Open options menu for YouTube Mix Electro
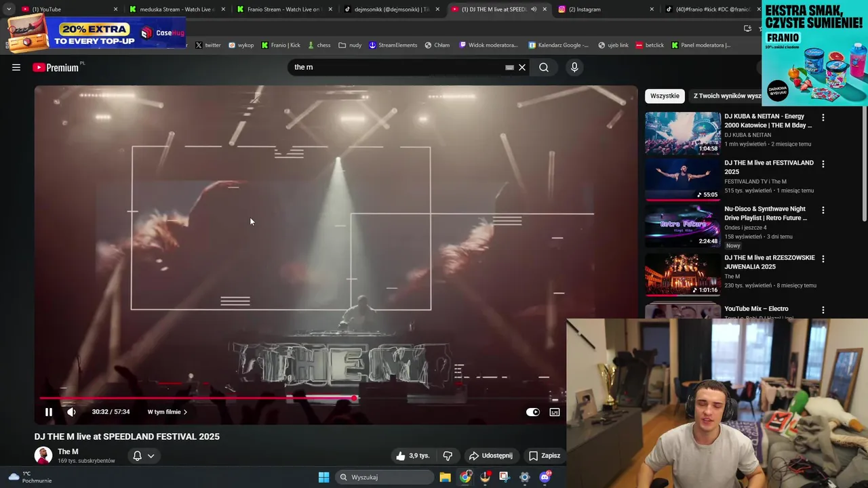 pyautogui.click(x=823, y=310)
